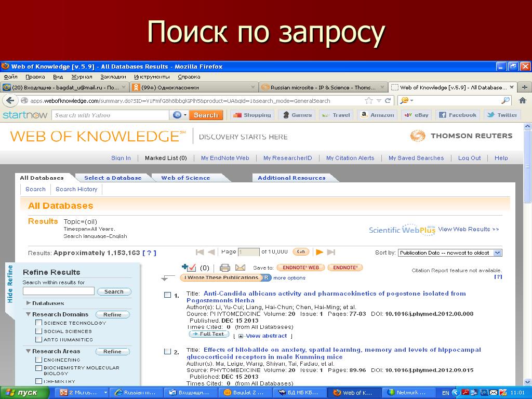Viewport: 532px width, 399px height.
Task: Open the browser home page icon
Action: pyautogui.click(x=523, y=100)
